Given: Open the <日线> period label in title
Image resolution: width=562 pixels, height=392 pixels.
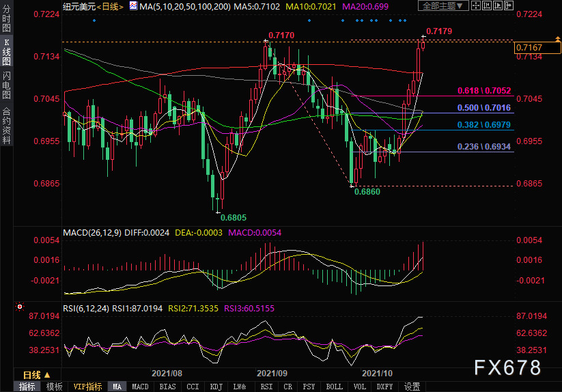Looking at the screenshot, I should tap(111, 6).
